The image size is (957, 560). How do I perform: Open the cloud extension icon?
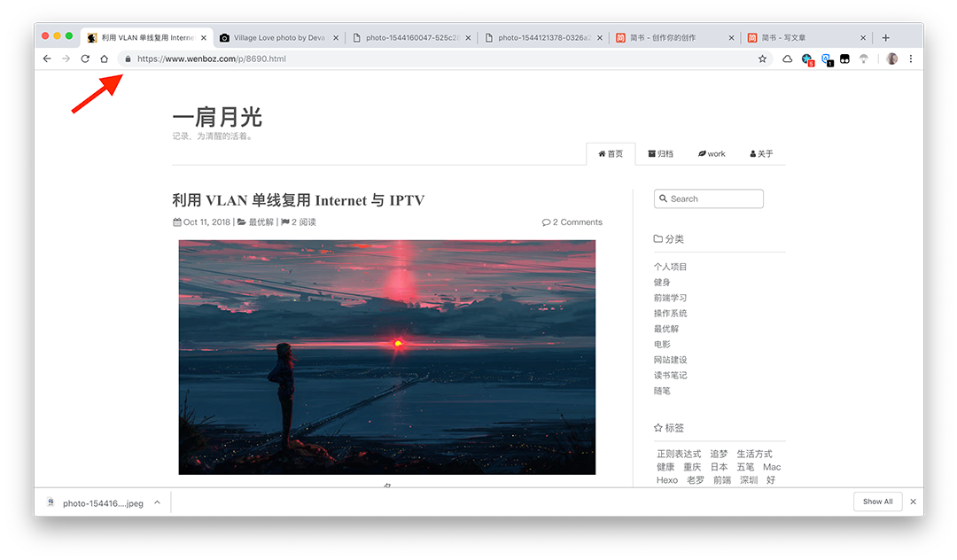coord(788,58)
